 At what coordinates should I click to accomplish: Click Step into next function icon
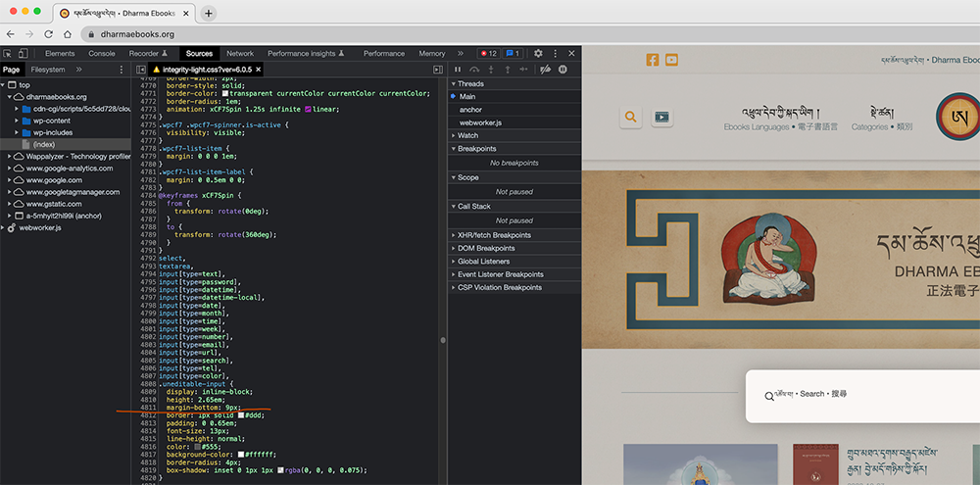[491, 70]
